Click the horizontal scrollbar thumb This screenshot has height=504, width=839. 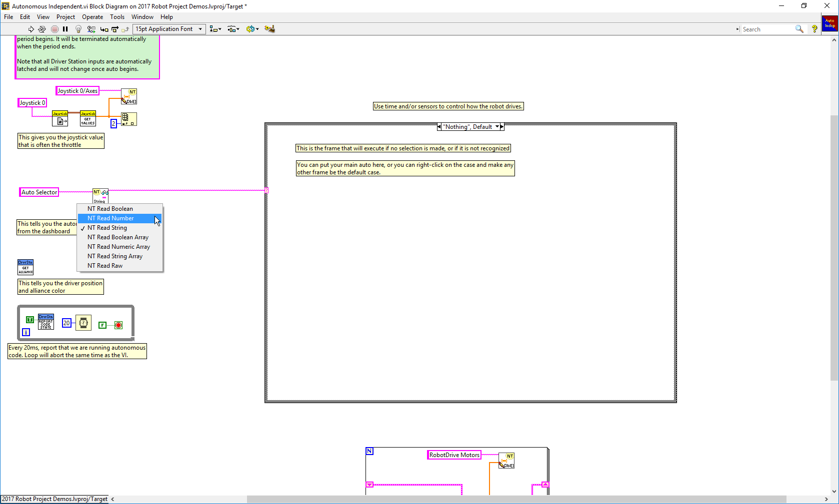516,499
